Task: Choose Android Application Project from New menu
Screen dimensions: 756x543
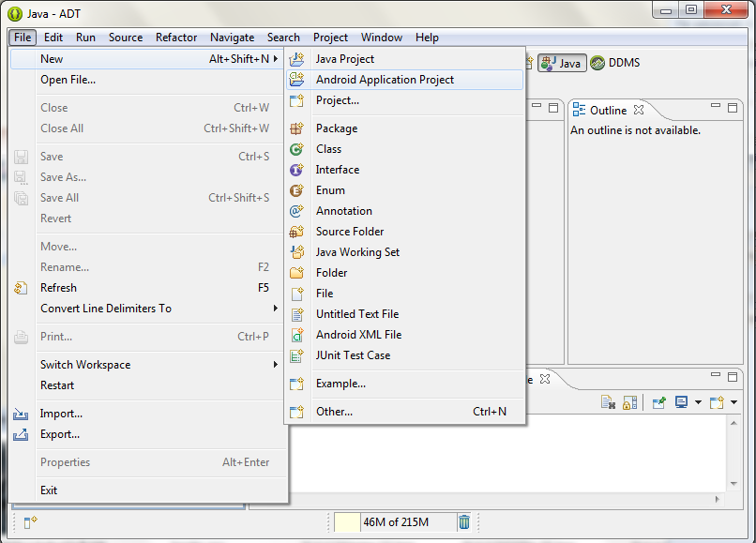Action: [385, 80]
